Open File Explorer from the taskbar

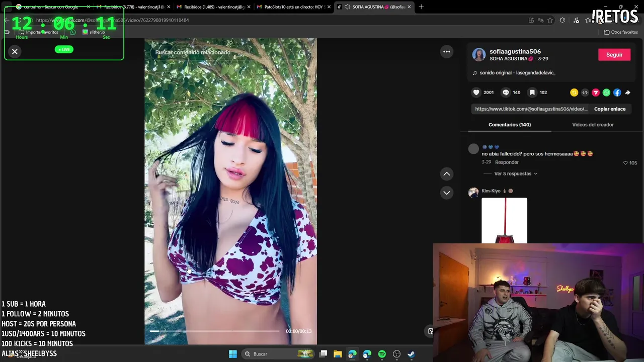tap(338, 354)
